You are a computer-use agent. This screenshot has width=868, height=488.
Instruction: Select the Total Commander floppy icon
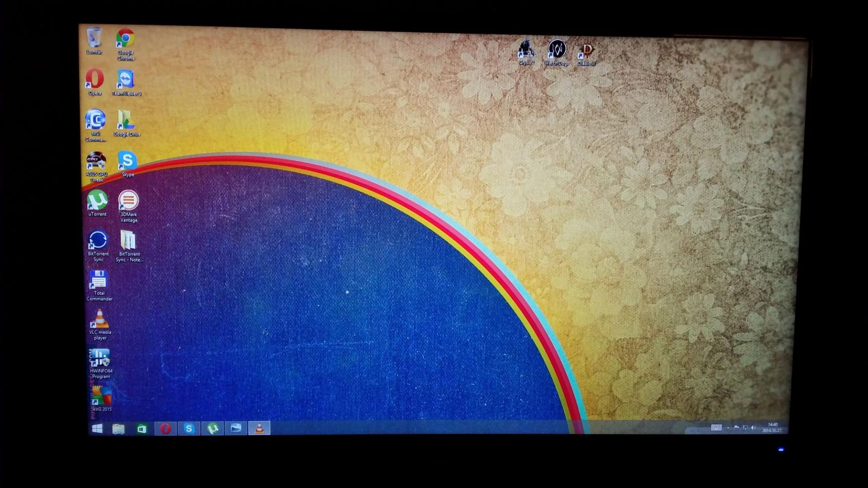coord(99,280)
